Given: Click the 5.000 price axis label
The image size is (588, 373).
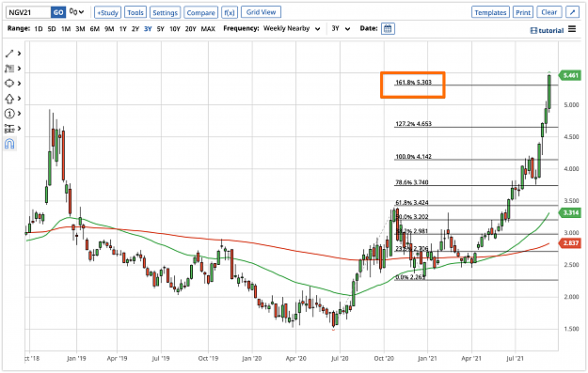Looking at the screenshot, I should [571, 105].
